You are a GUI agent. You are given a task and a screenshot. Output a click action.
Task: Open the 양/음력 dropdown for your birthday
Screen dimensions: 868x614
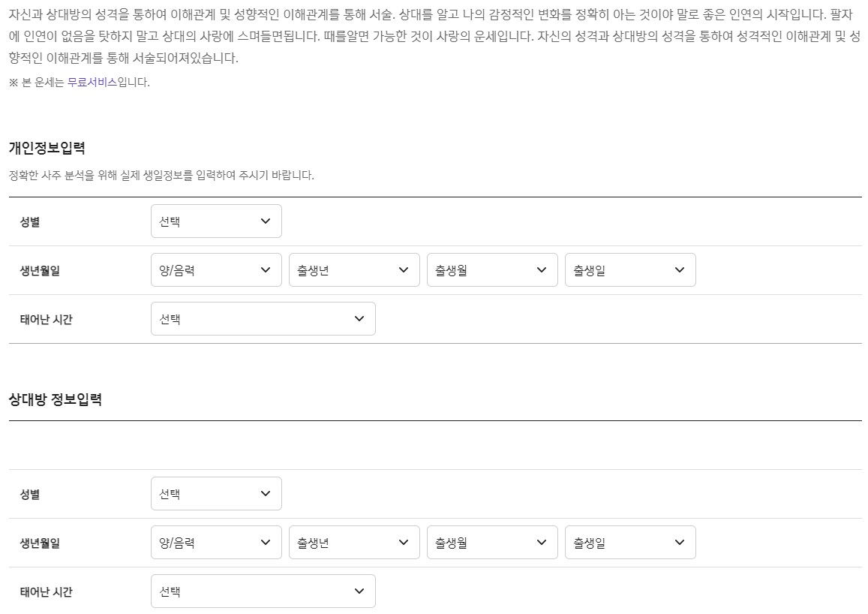[x=216, y=269]
